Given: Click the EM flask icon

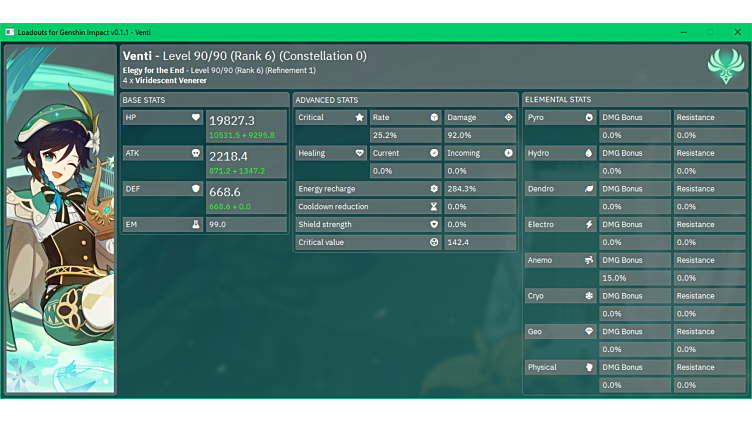Looking at the screenshot, I should [196, 225].
